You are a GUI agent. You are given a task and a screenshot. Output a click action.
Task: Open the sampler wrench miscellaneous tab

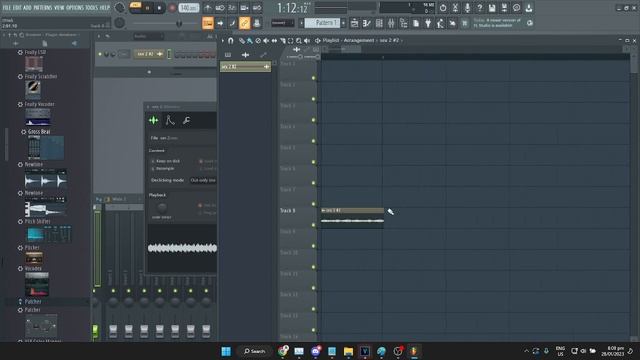tap(186, 120)
